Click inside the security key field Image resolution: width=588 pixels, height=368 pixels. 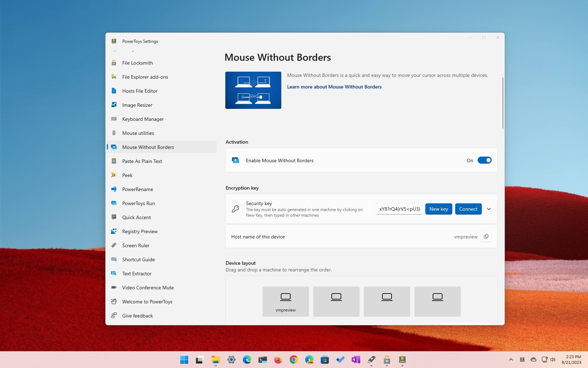399,209
